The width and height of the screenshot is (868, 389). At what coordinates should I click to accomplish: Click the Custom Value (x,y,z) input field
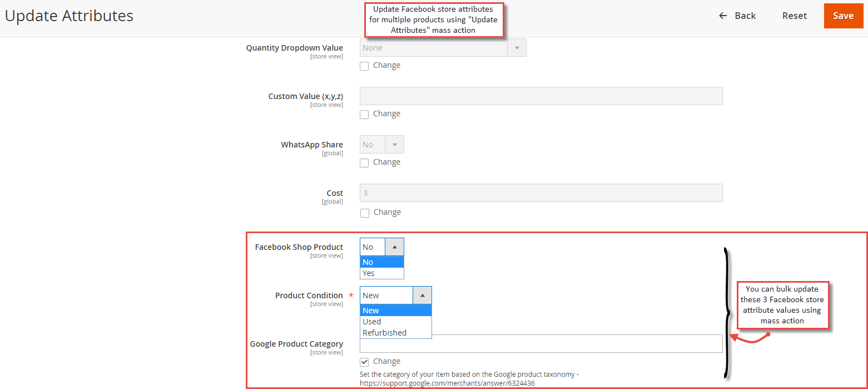point(541,96)
